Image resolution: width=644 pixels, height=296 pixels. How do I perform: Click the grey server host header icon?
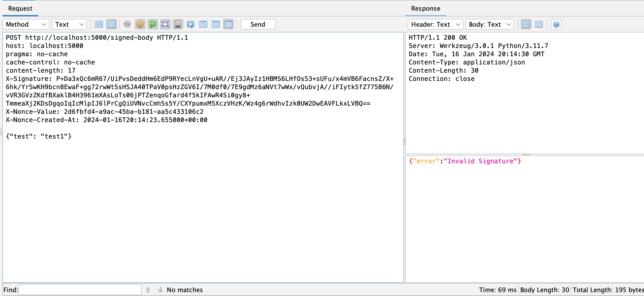(178, 24)
